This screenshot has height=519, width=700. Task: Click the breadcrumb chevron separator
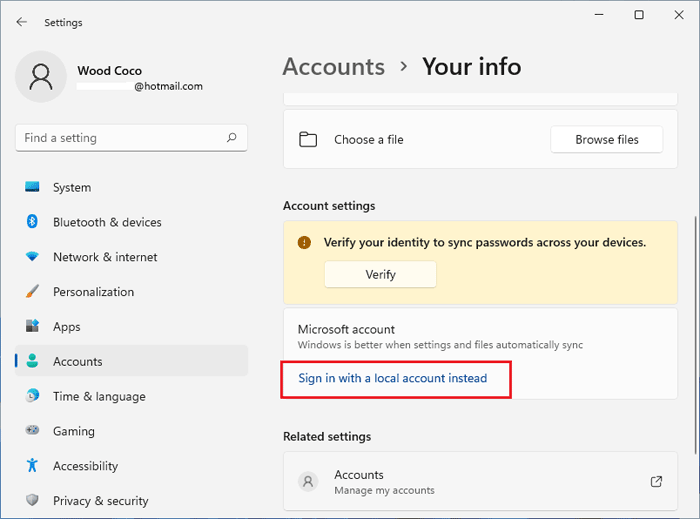click(404, 67)
